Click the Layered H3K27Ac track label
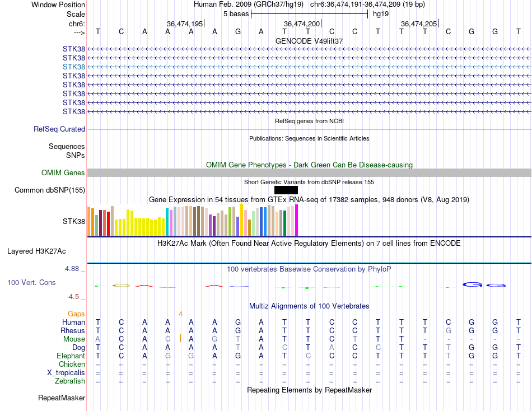Viewport: 532px width, 411px height. tap(36, 251)
